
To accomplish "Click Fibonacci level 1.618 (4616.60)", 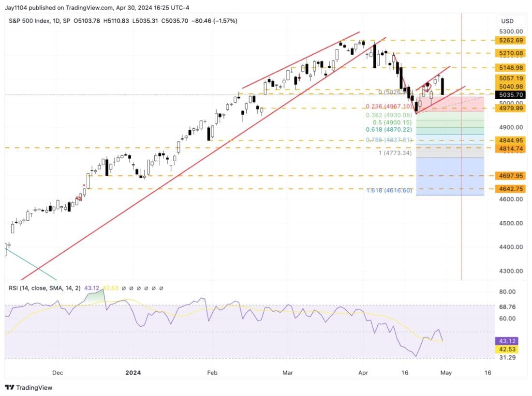I will coord(389,190).
